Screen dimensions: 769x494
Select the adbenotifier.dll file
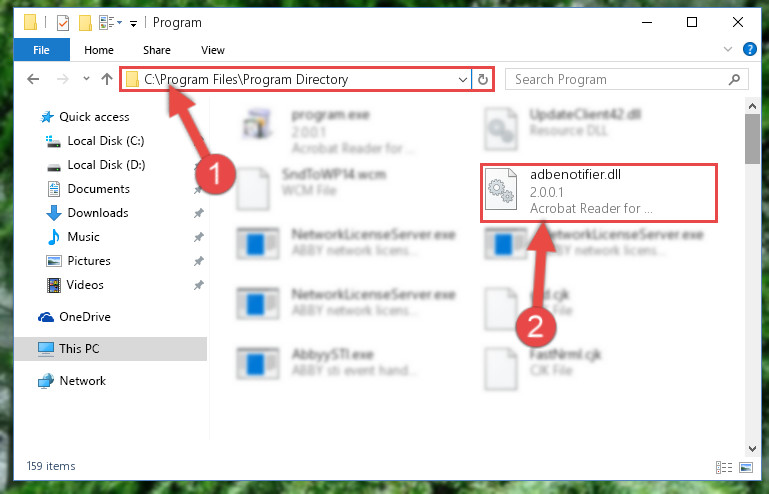(599, 193)
